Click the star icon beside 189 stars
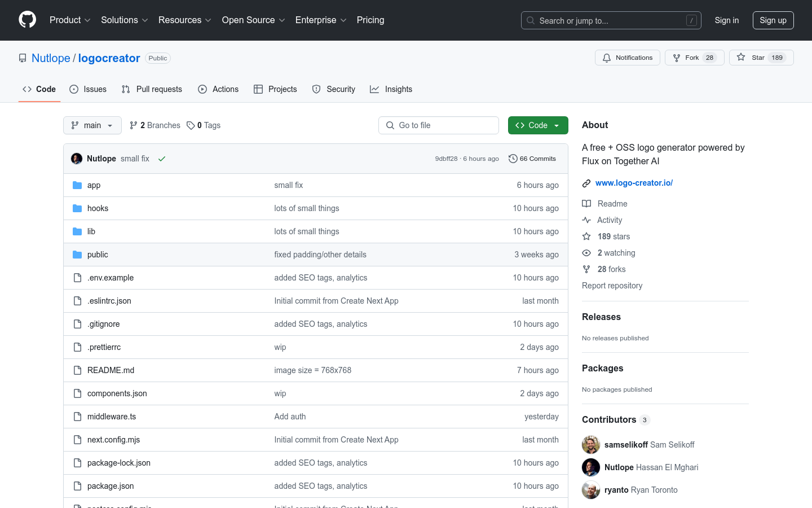Image resolution: width=812 pixels, height=508 pixels. tap(586, 237)
